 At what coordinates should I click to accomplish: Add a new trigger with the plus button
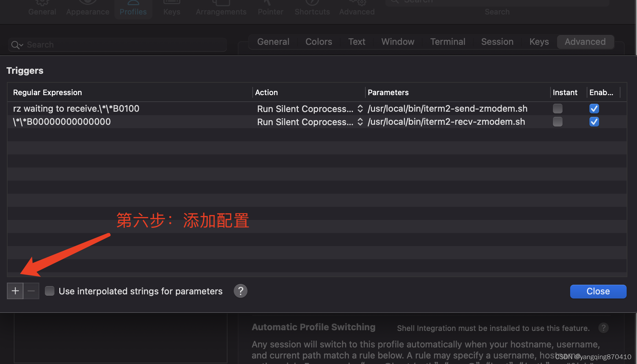click(x=15, y=291)
